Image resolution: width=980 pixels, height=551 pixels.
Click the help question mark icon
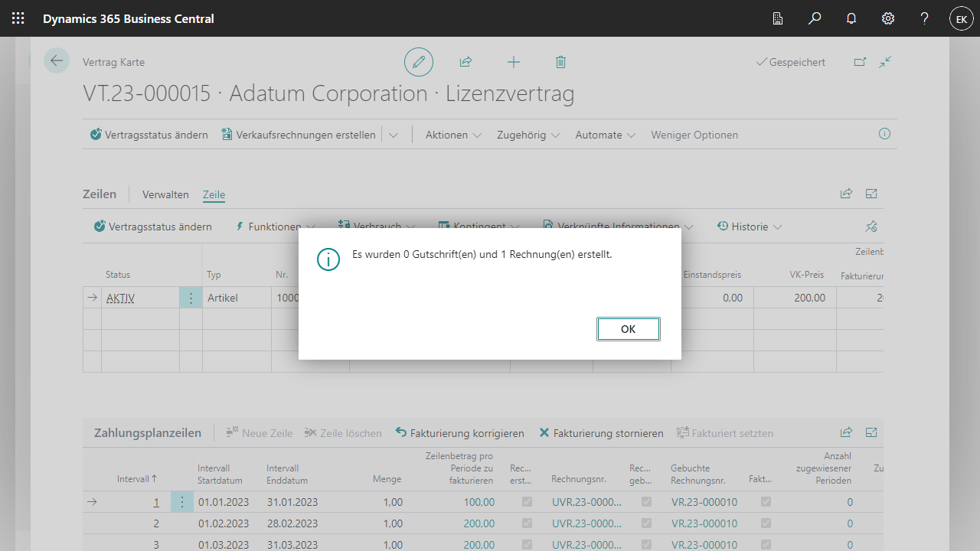(925, 18)
